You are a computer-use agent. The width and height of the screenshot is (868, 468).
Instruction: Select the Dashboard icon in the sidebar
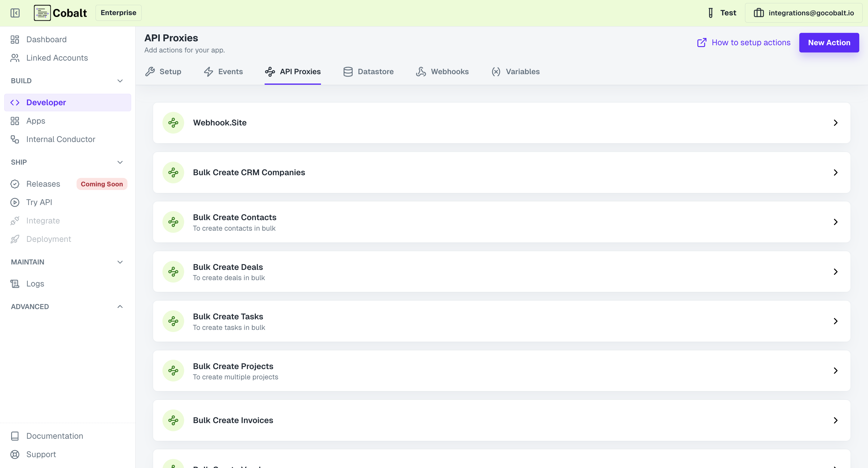(x=14, y=40)
